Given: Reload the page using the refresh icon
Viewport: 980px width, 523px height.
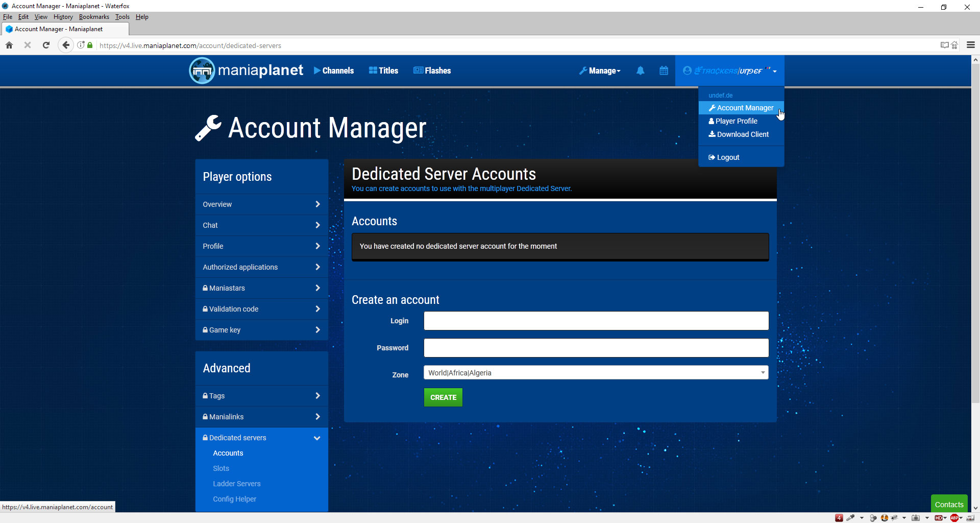Looking at the screenshot, I should point(46,45).
